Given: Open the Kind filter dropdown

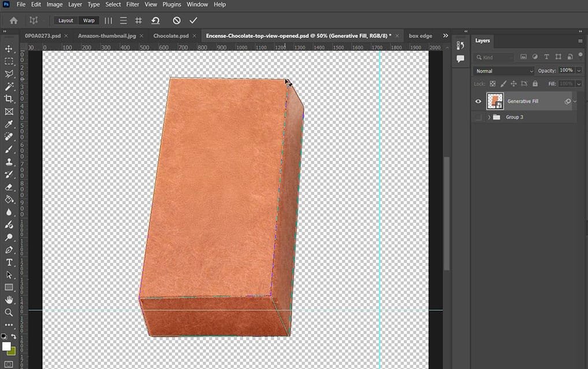Looking at the screenshot, I should (x=494, y=57).
